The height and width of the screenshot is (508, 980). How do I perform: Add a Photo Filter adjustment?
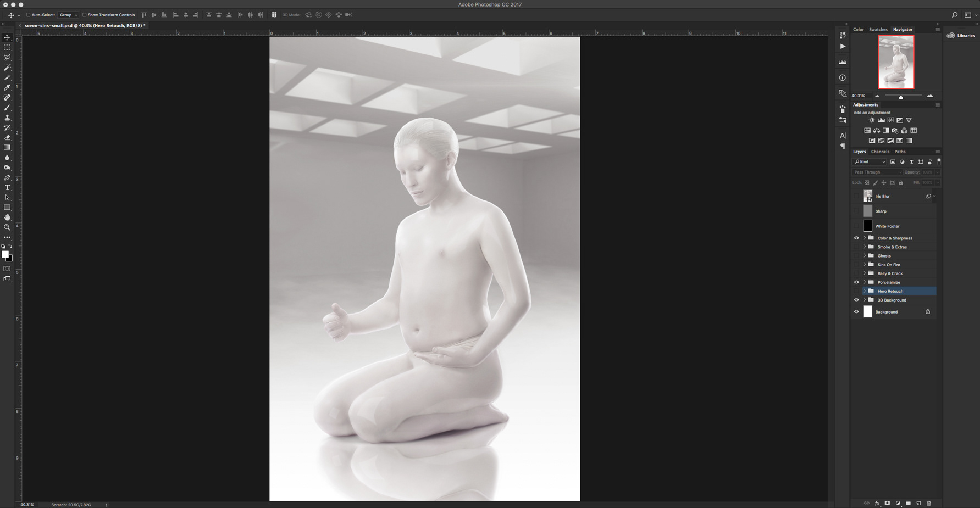895,131
